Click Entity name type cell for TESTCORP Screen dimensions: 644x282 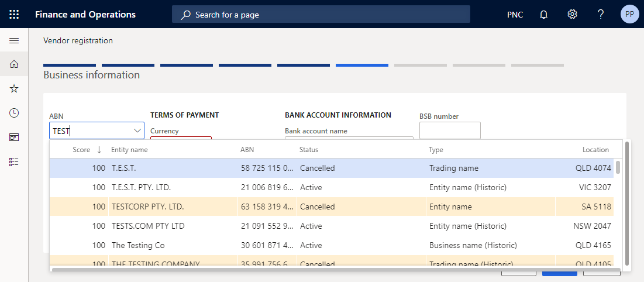tap(450, 207)
